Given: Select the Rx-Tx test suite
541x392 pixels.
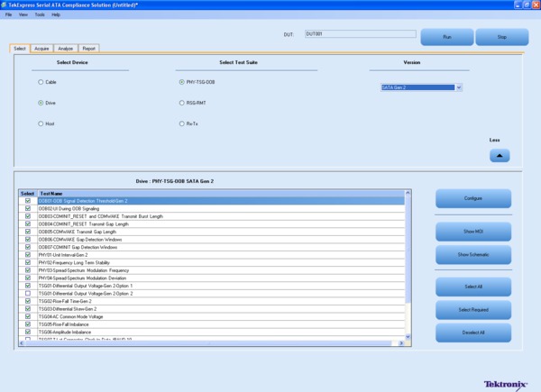Looking at the screenshot, I should (182, 123).
